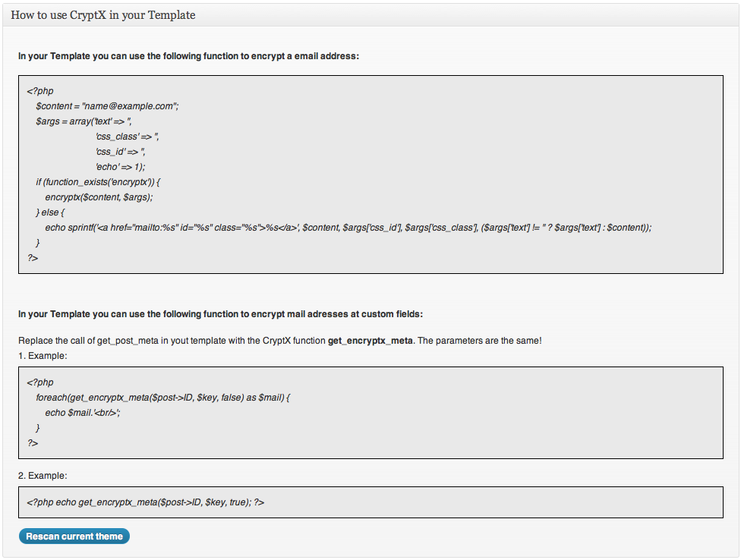This screenshot has height=560, width=741.
Task: Click the 'echo' => 1 line
Action: click(x=120, y=167)
